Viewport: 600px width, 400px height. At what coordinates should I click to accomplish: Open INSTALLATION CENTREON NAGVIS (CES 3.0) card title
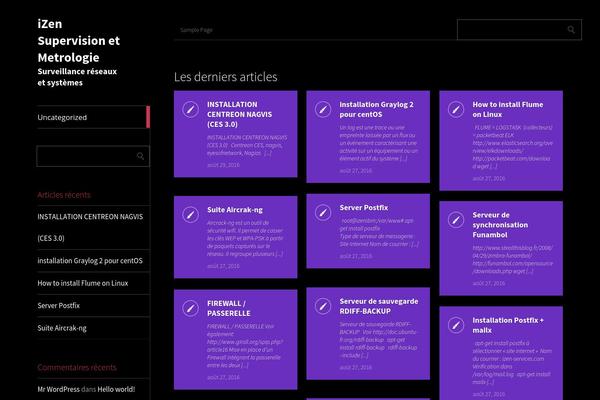pyautogui.click(x=240, y=114)
